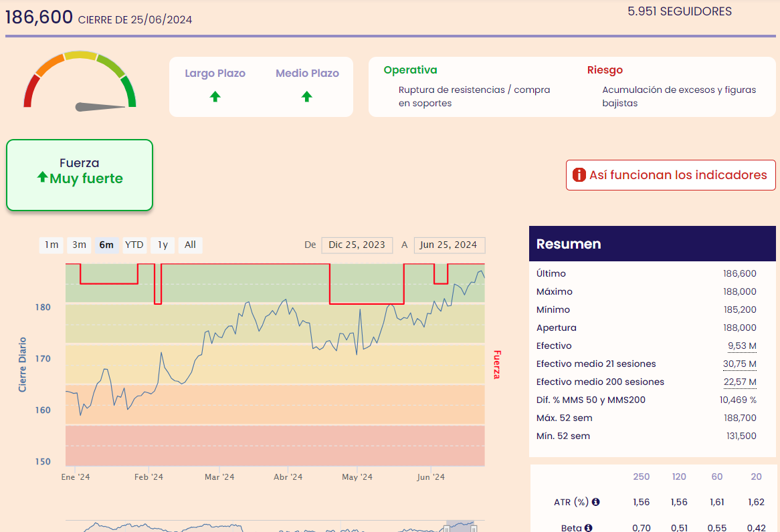Click the Efectivo value 9,53 M

click(742, 346)
